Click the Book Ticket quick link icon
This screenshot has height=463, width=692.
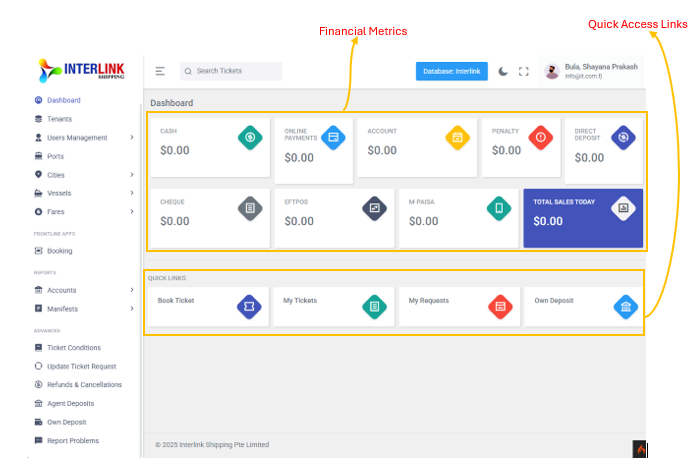coord(249,307)
